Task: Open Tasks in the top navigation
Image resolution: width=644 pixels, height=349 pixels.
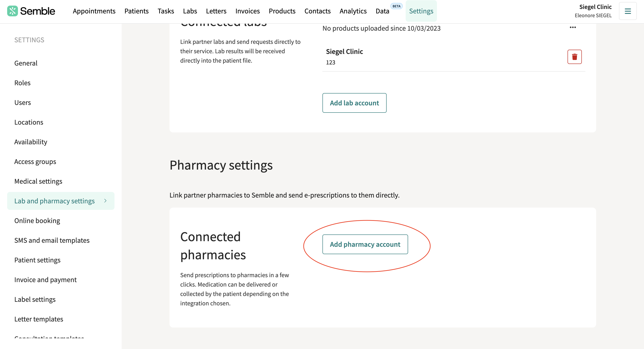Action: pyautogui.click(x=166, y=11)
